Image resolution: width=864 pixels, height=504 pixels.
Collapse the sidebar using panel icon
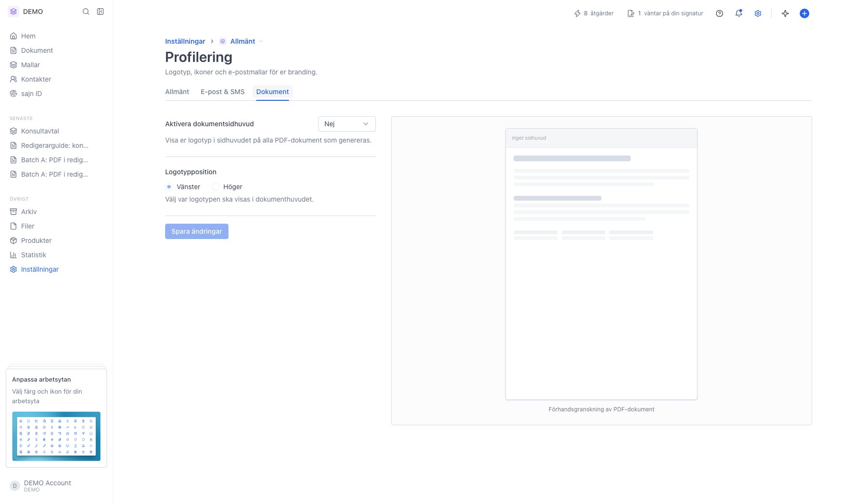coord(100,12)
